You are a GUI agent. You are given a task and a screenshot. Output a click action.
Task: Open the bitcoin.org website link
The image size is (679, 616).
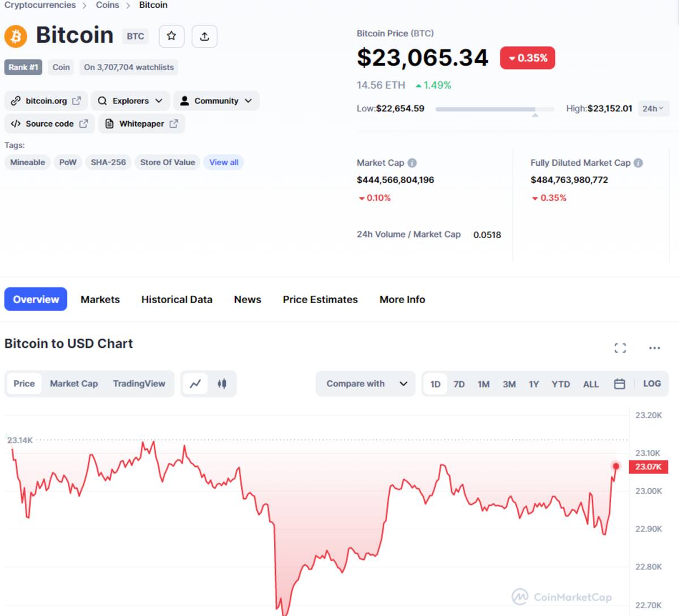coord(46,101)
